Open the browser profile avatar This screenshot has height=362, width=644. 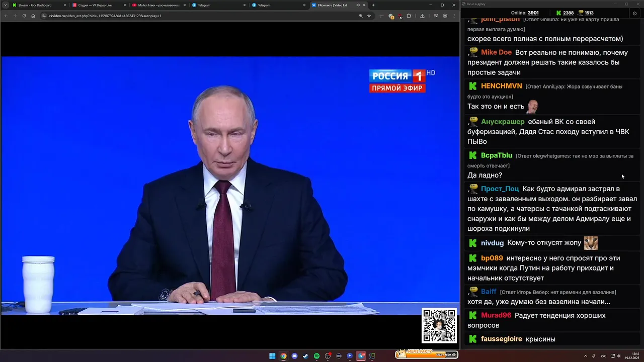pos(445,16)
